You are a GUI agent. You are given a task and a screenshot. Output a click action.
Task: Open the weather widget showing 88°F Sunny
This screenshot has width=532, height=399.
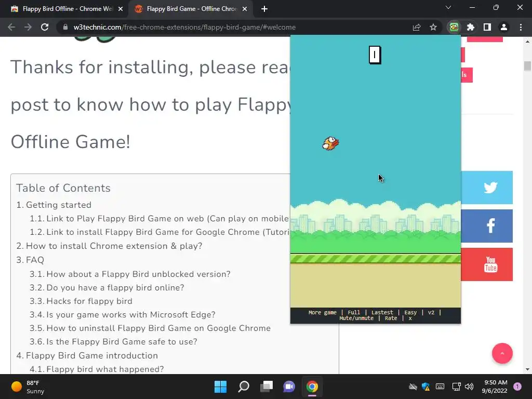[28, 387]
